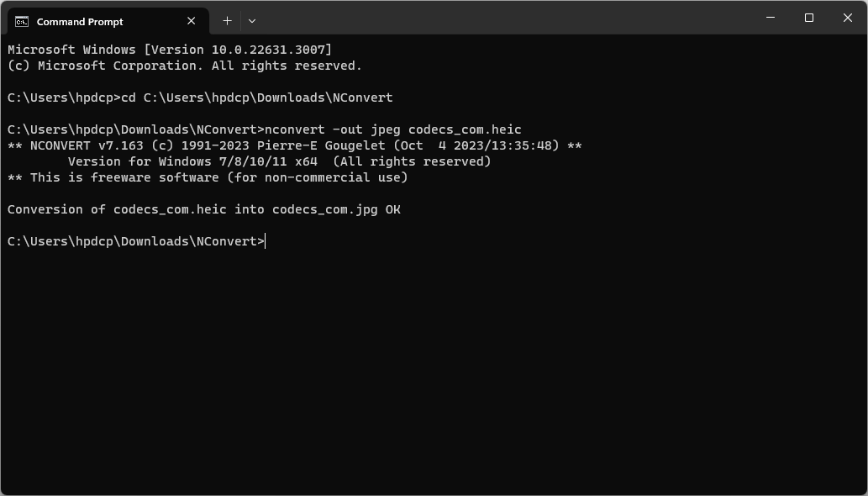This screenshot has height=496, width=868.
Task: Click the Microsoft Corporation copyright line
Action: click(185, 66)
